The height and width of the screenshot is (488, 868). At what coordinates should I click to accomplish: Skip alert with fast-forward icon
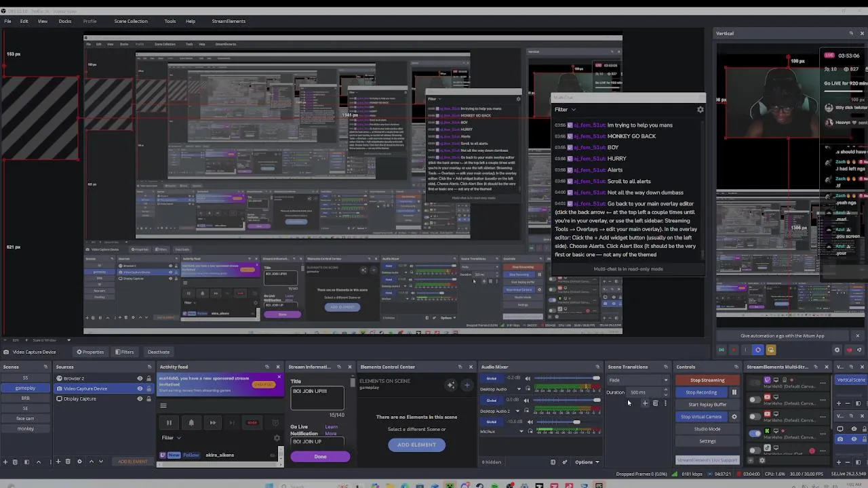(x=213, y=423)
